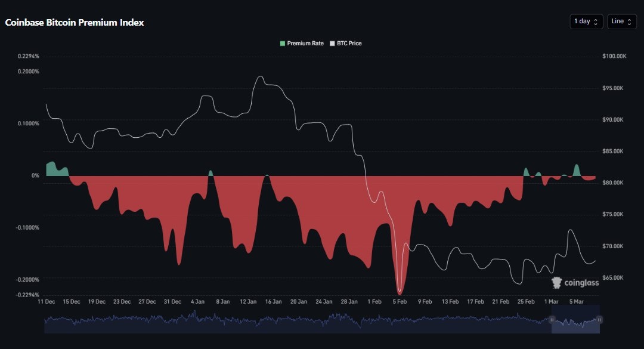Click the 8 Jan date label

click(x=223, y=302)
